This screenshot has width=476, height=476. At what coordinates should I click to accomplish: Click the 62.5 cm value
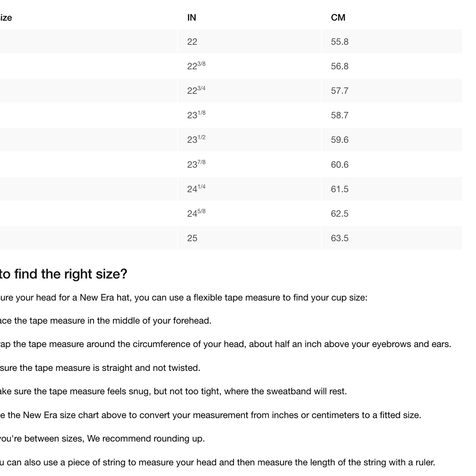[340, 213]
